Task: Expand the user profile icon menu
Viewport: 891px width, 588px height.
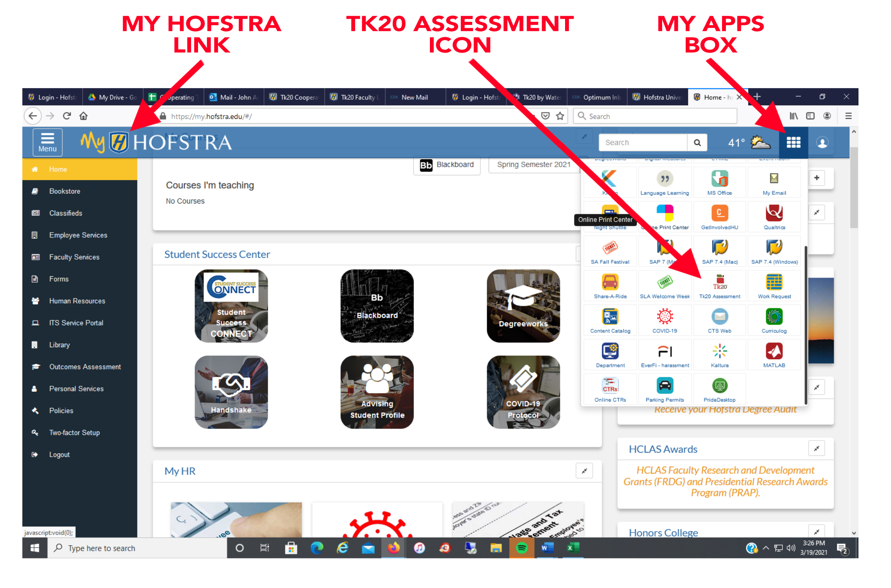Action: (x=822, y=142)
